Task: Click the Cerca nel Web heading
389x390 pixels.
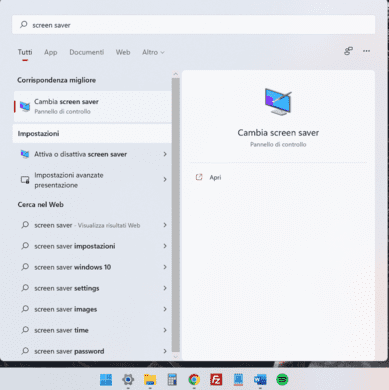Action: coord(41,204)
